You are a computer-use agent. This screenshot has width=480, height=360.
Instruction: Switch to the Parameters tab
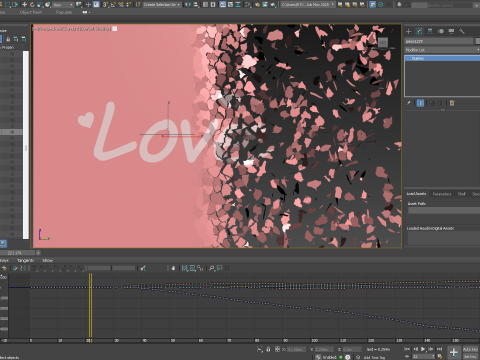coord(442,194)
